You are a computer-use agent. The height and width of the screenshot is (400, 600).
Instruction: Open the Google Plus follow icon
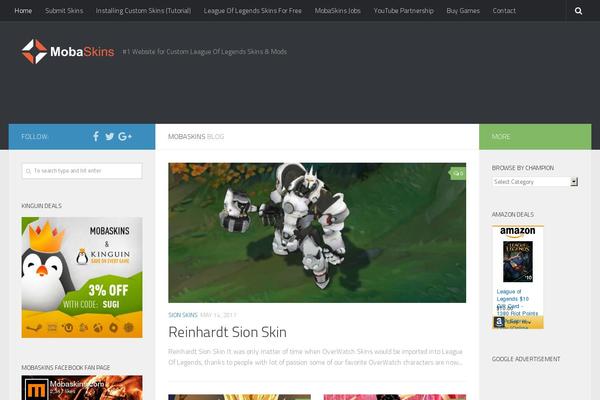click(125, 136)
